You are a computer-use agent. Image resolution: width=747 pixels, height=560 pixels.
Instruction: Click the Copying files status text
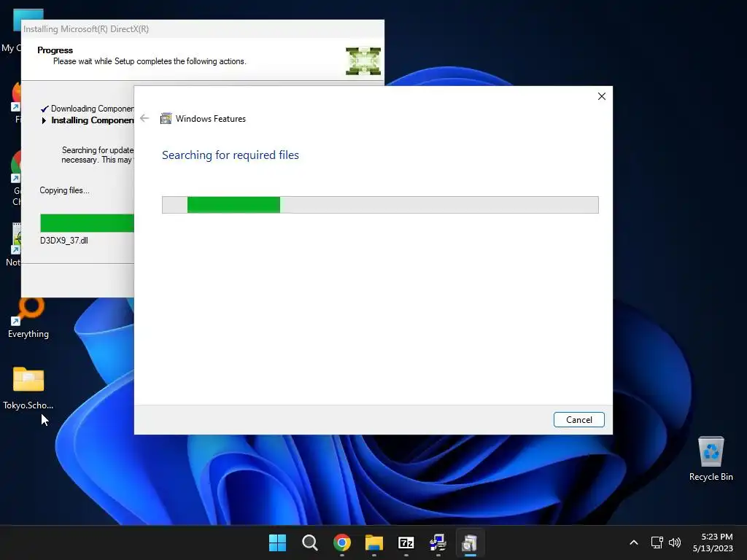[64, 190]
